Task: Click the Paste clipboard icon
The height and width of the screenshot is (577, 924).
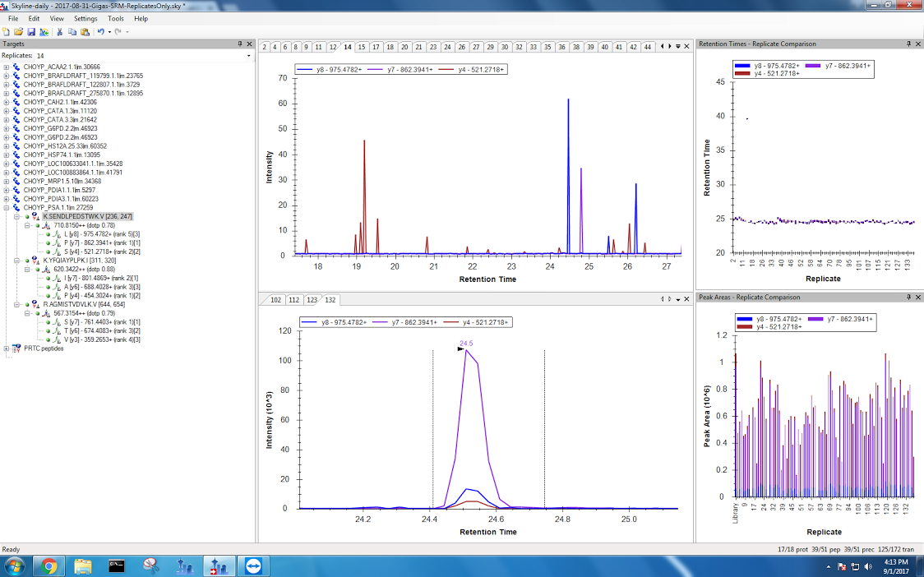Action: [x=85, y=31]
